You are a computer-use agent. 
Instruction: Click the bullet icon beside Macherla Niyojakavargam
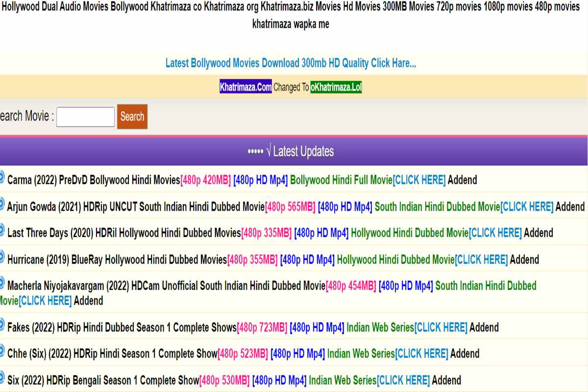(1, 283)
